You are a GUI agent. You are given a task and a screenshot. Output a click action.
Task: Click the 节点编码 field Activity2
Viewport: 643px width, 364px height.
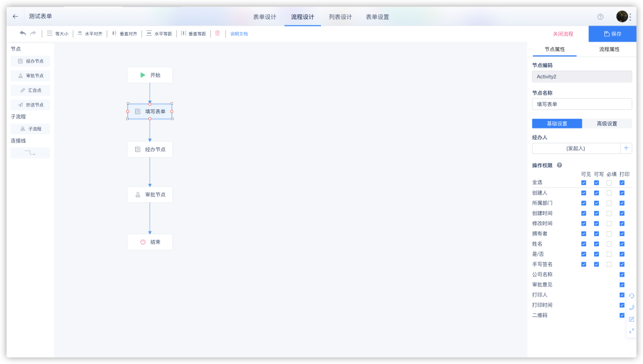coord(582,77)
